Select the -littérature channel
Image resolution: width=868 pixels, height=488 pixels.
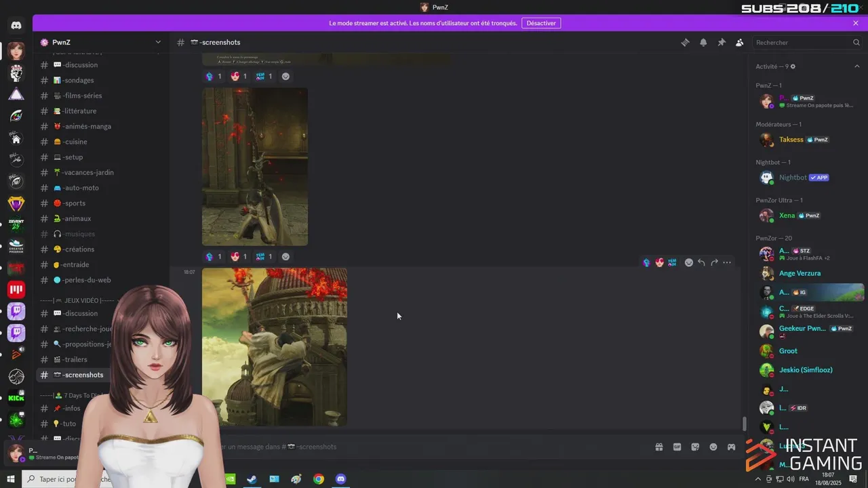point(100,111)
